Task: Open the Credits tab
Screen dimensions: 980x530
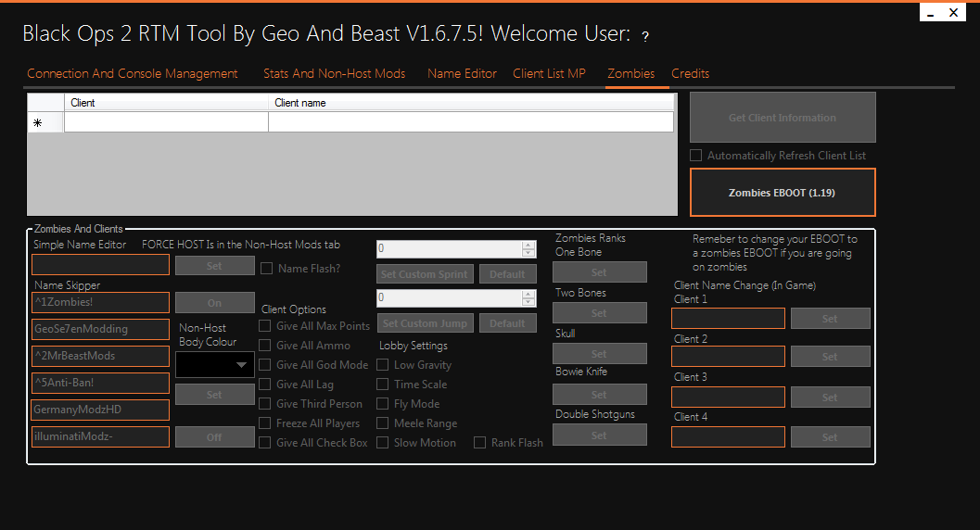Action: point(690,74)
